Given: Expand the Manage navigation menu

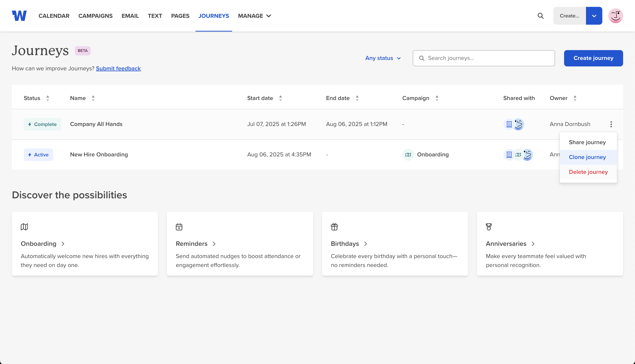Looking at the screenshot, I should (254, 16).
